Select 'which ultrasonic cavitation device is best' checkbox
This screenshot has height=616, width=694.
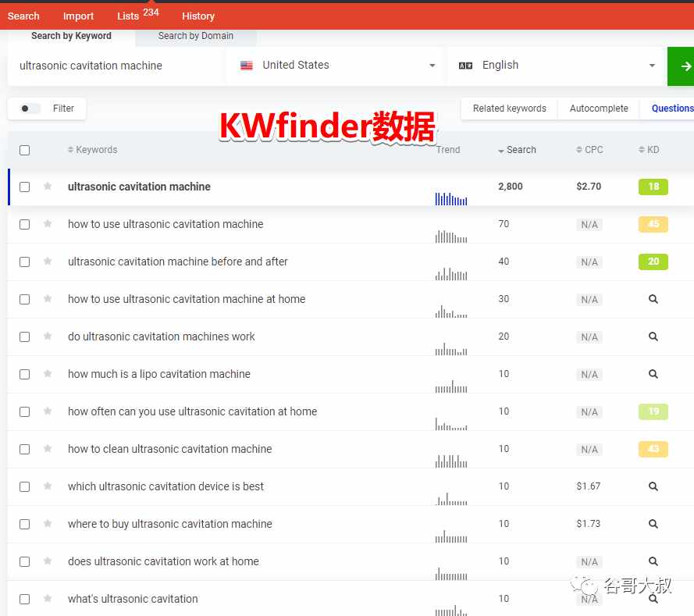(25, 486)
